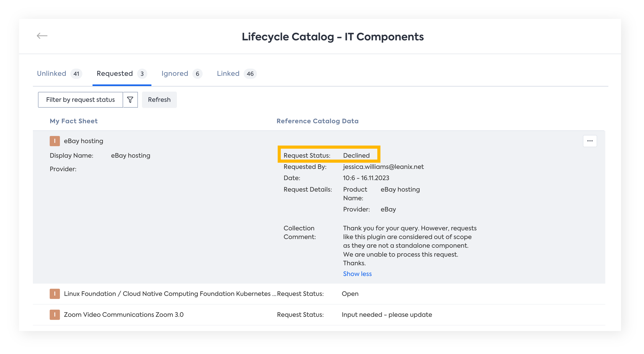Open the Filter by request status dropdown
Viewport: 644px width, 354px height.
click(x=80, y=100)
